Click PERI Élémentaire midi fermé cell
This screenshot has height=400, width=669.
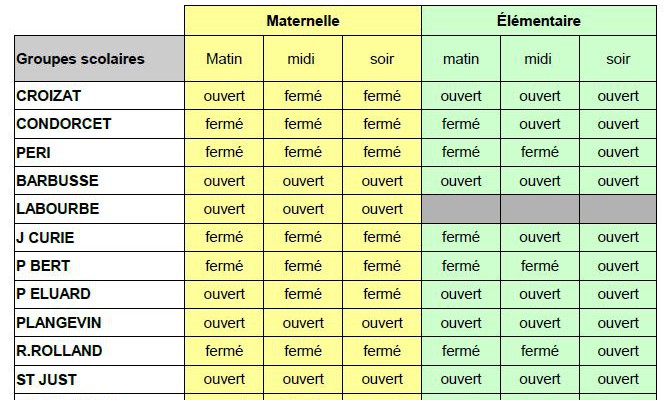point(540,152)
